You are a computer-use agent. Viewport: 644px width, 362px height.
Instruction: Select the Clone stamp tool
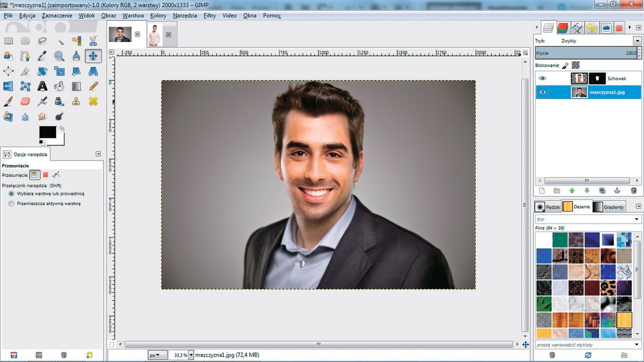pos(76,101)
